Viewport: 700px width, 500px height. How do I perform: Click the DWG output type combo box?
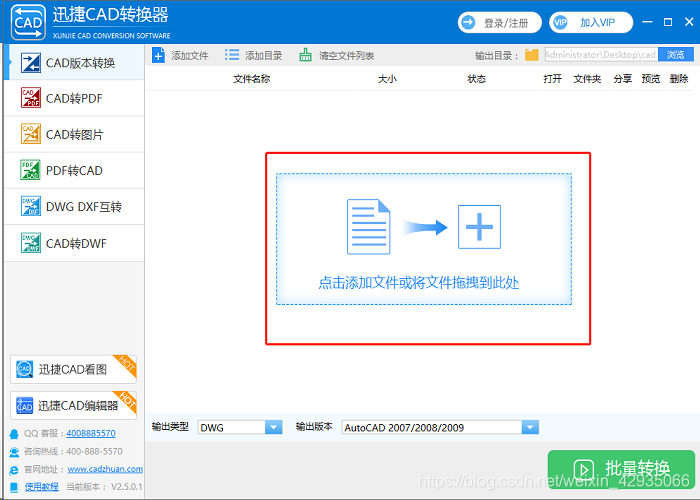point(240,427)
